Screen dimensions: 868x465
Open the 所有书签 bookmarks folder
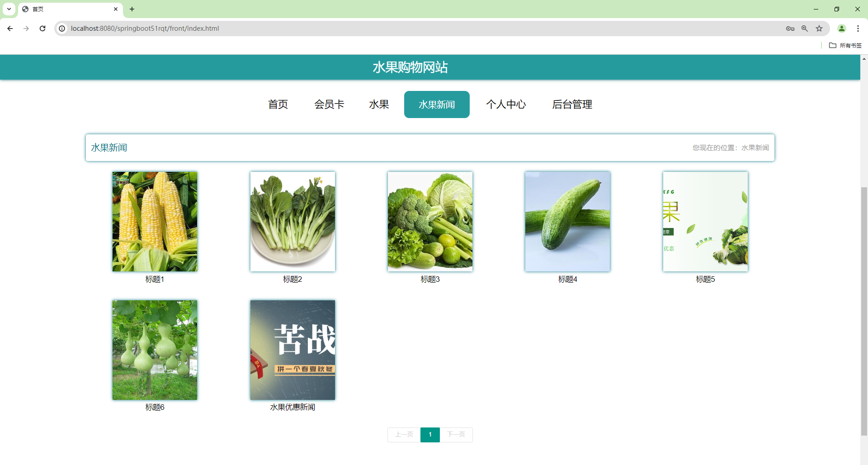[845, 45]
